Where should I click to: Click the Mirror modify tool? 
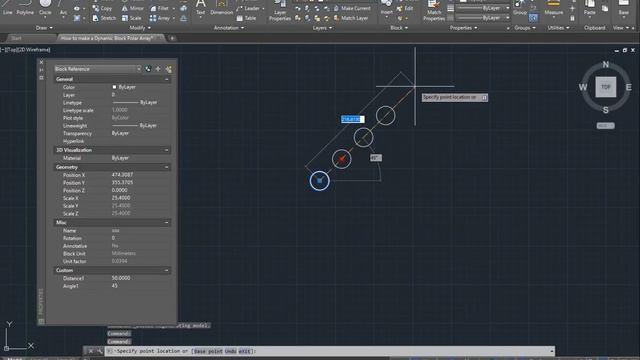coord(133,8)
